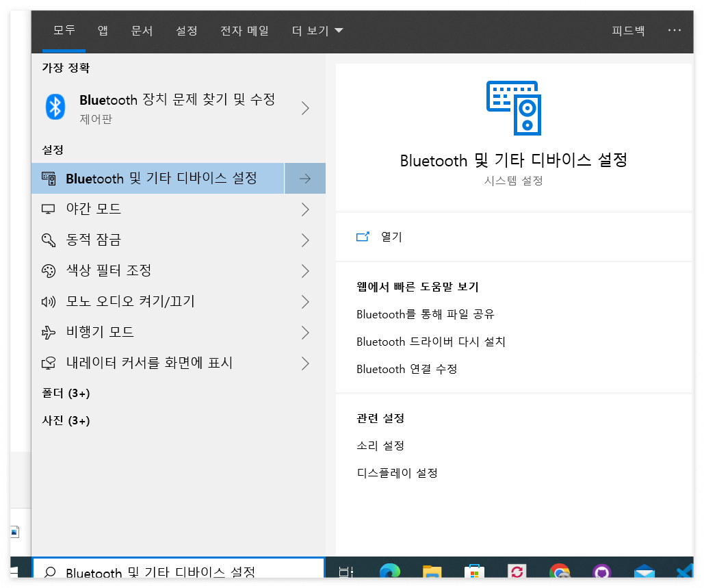Image resolution: width=704 pixels, height=588 pixels.
Task: Launch Microsoft Edge from taskbar
Action: (390, 571)
